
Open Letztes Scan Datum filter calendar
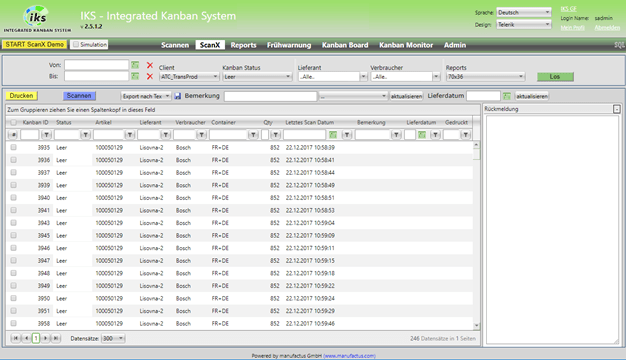[x=333, y=135]
